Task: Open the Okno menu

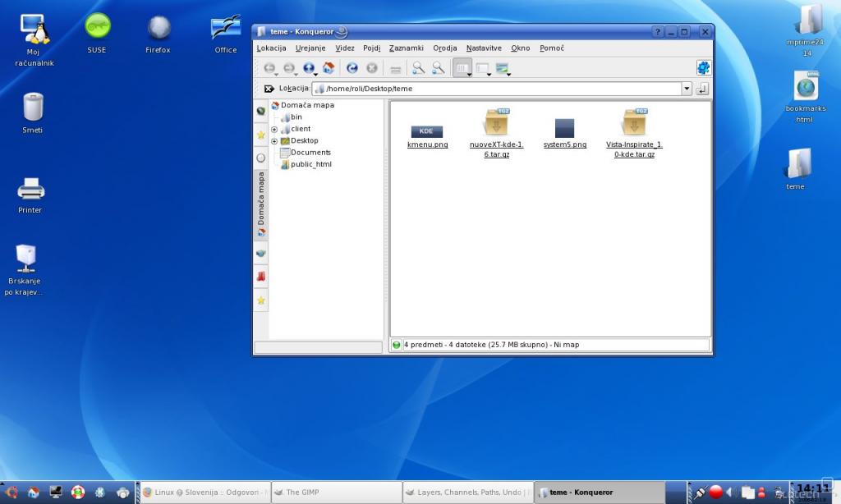Action: pos(520,48)
